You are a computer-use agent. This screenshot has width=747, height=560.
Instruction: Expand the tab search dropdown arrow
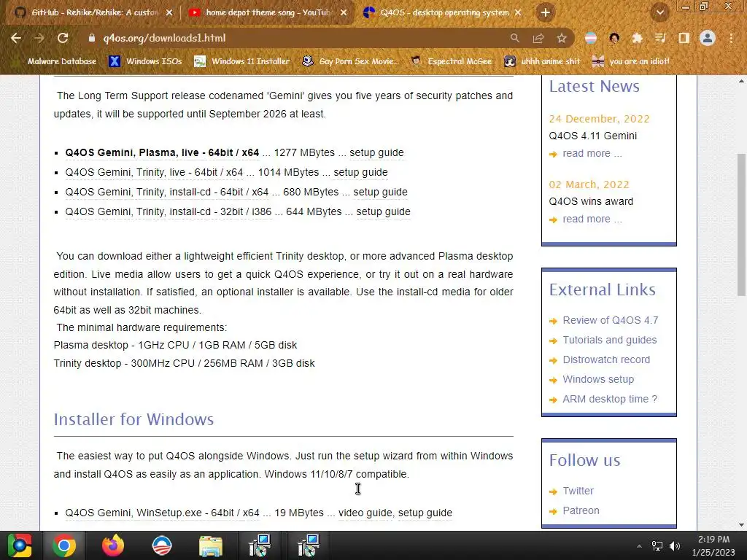click(x=659, y=13)
